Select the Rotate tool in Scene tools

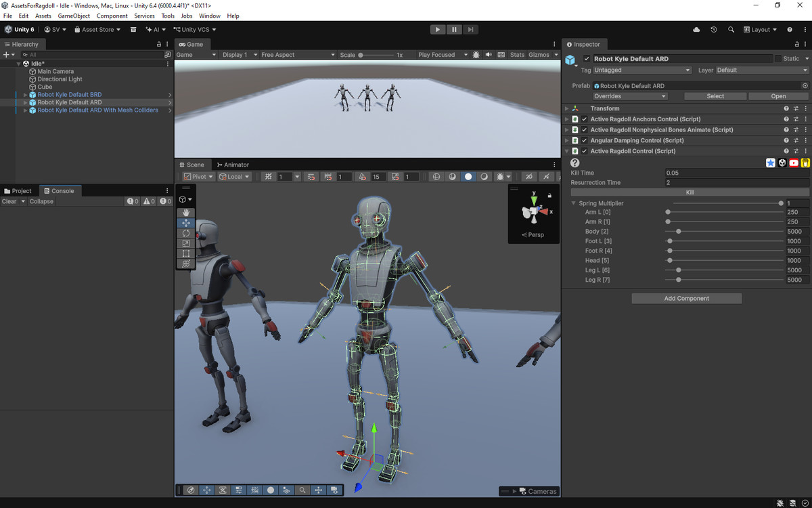[186, 233]
